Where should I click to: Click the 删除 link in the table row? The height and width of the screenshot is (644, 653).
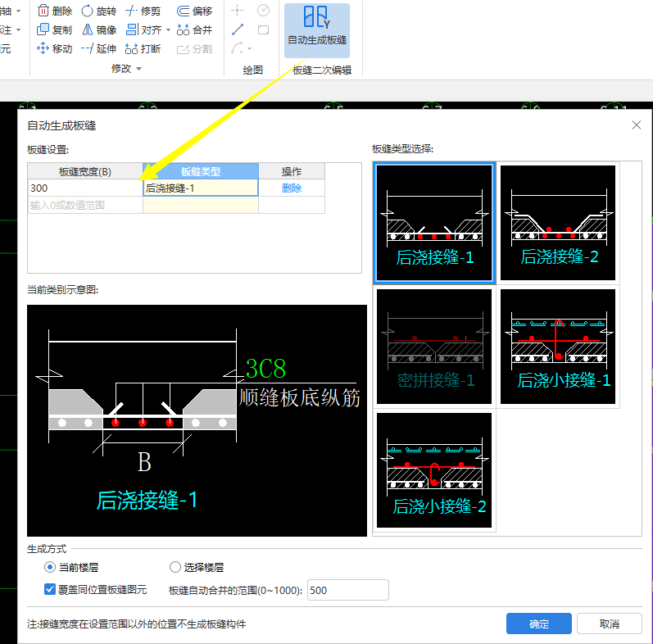click(x=292, y=188)
